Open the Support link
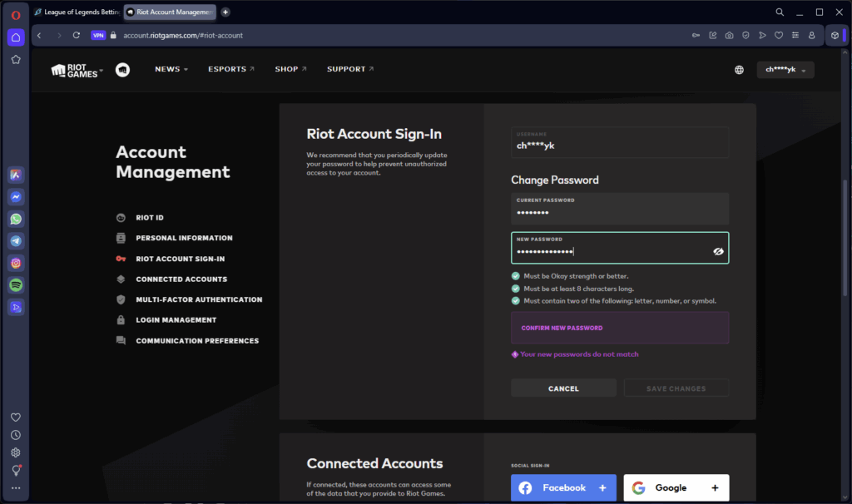Screen dimensions: 852x504 click(x=350, y=69)
